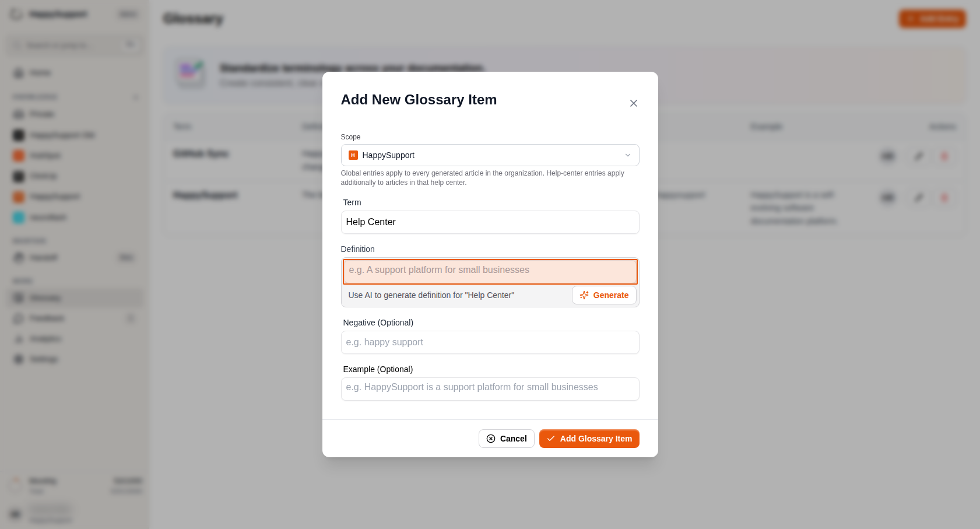Close the Add New Glossary Item dialog
The image size is (980, 529).
click(633, 103)
